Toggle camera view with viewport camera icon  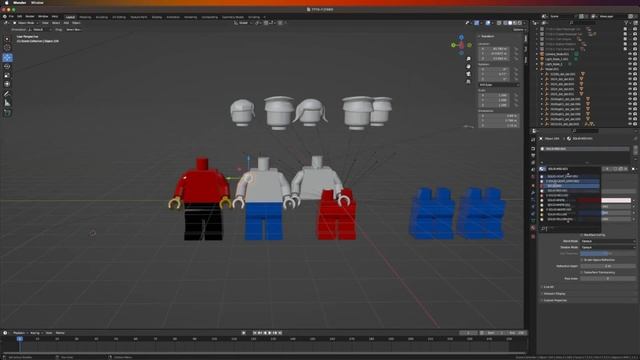pos(468,74)
